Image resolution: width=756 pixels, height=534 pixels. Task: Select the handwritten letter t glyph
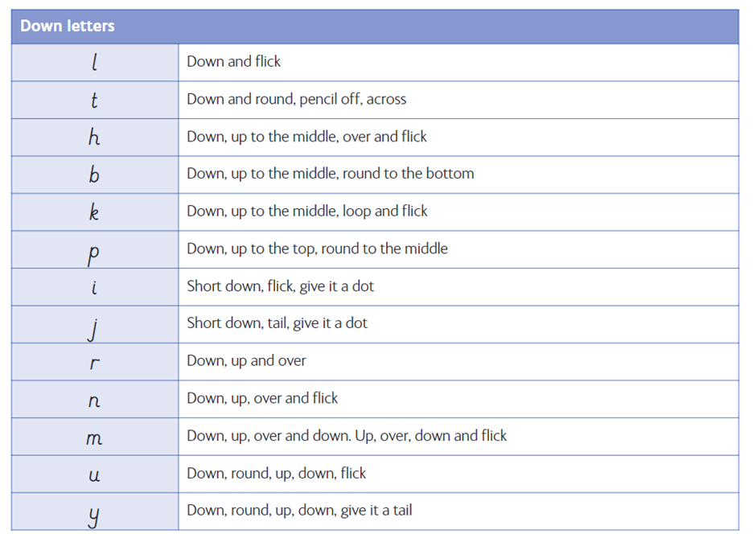point(94,100)
